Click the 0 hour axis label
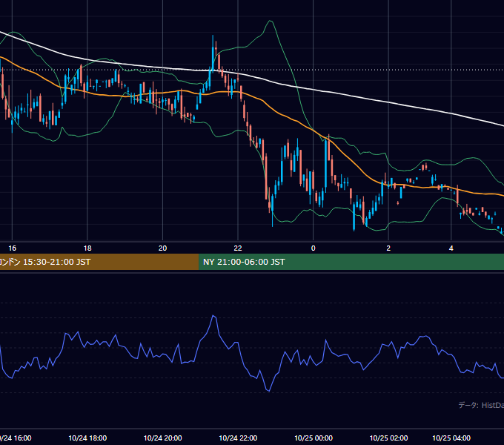 (313, 248)
